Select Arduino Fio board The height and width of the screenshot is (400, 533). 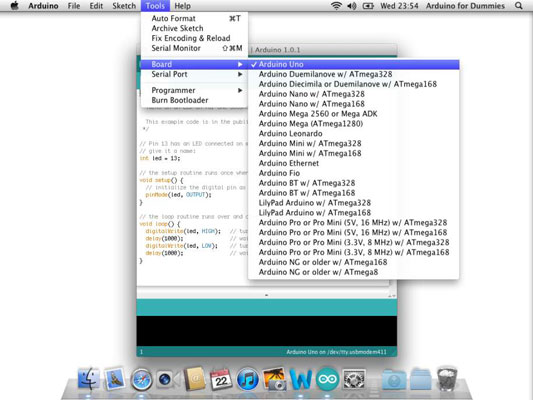[x=354, y=173]
